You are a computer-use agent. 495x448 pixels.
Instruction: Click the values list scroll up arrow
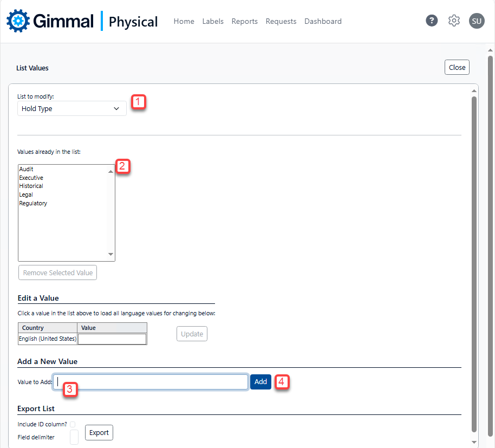(x=111, y=171)
